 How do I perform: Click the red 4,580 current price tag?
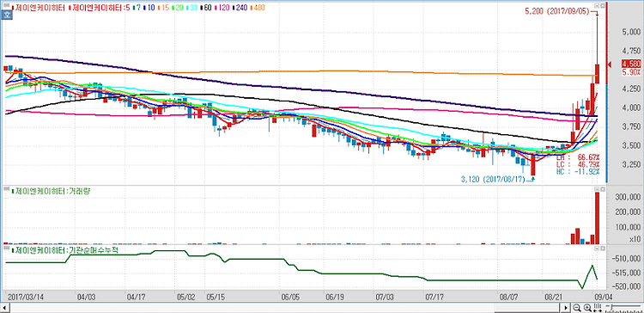pos(631,64)
